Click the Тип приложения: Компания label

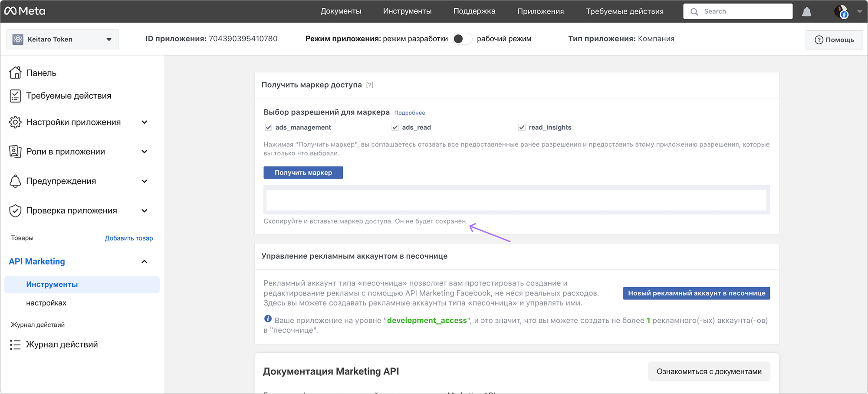point(621,39)
